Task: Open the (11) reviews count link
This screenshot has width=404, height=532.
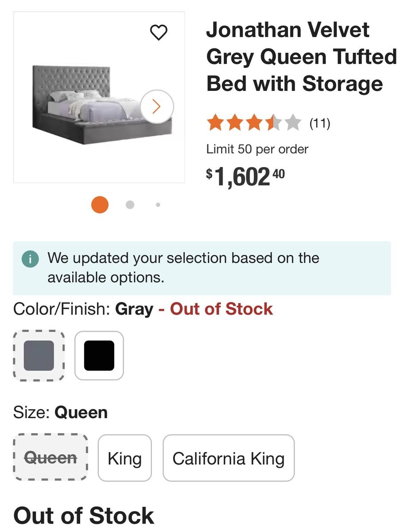Action: coord(319,123)
